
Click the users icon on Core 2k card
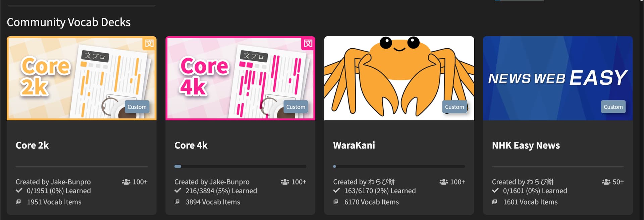click(126, 182)
